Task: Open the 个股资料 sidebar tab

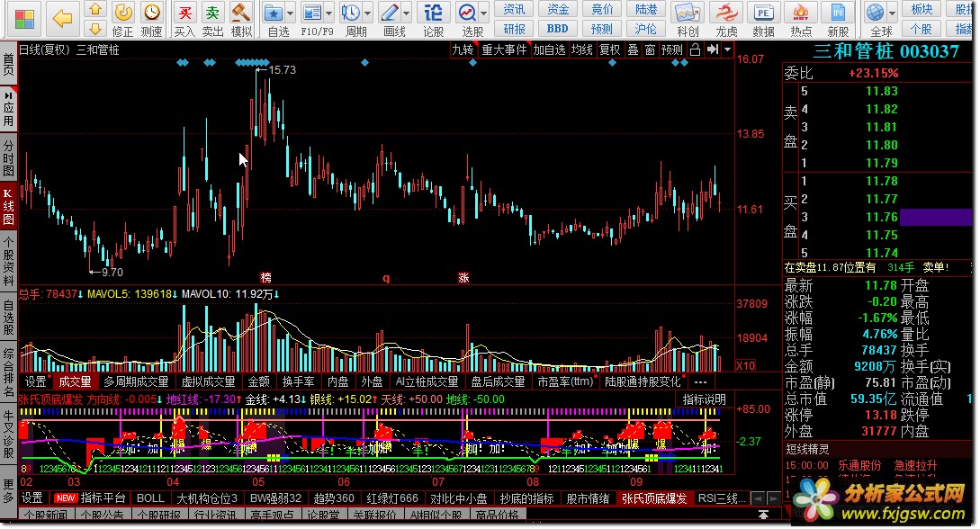Action: pyautogui.click(x=8, y=260)
